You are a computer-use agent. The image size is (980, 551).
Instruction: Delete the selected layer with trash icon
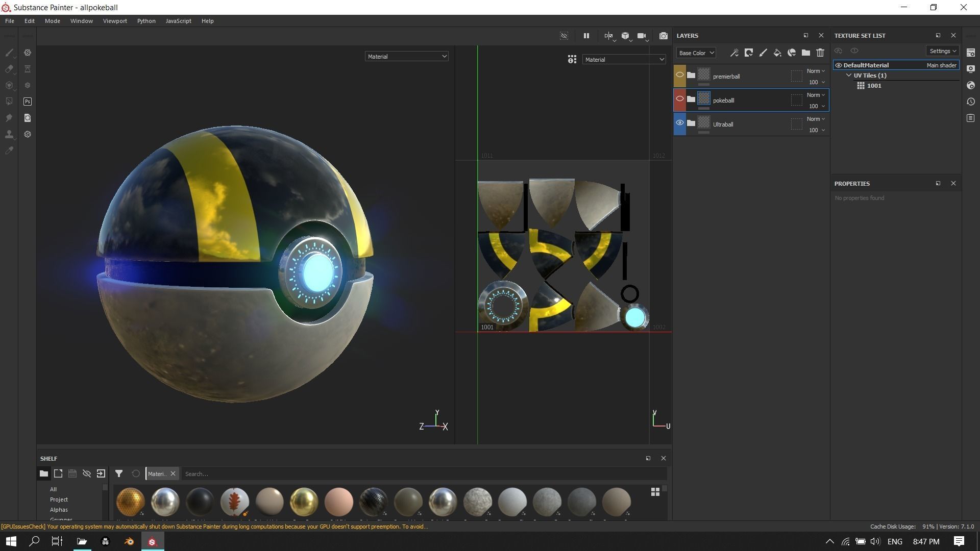click(x=820, y=53)
